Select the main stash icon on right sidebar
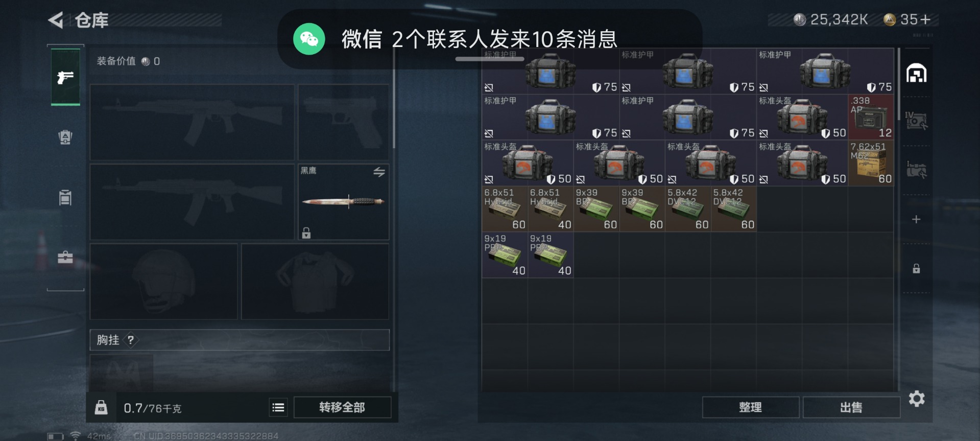This screenshot has height=441, width=980. pyautogui.click(x=916, y=74)
